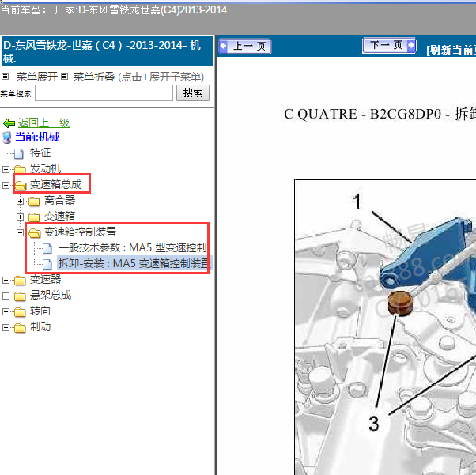
Task: Expand the 变速器 tree node
Action: tap(6, 280)
